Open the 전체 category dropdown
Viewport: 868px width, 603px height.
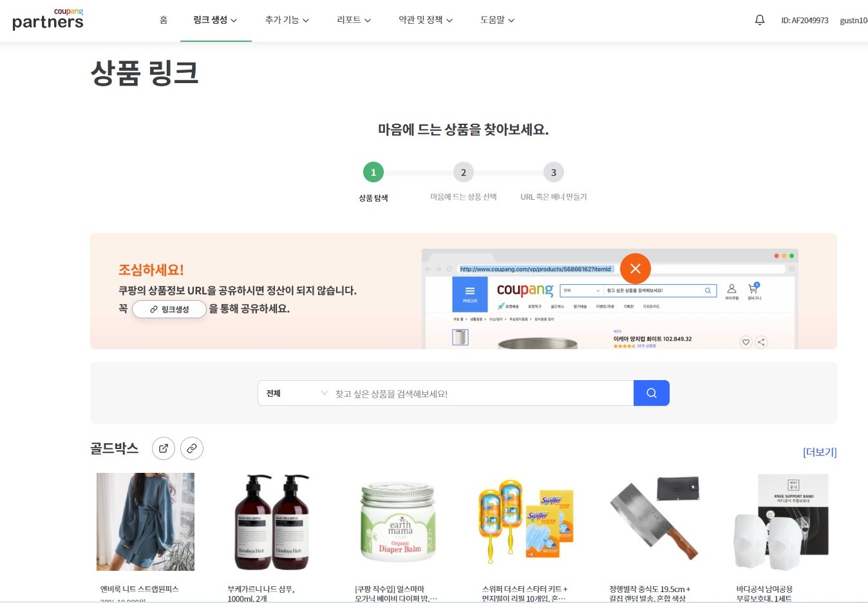296,393
